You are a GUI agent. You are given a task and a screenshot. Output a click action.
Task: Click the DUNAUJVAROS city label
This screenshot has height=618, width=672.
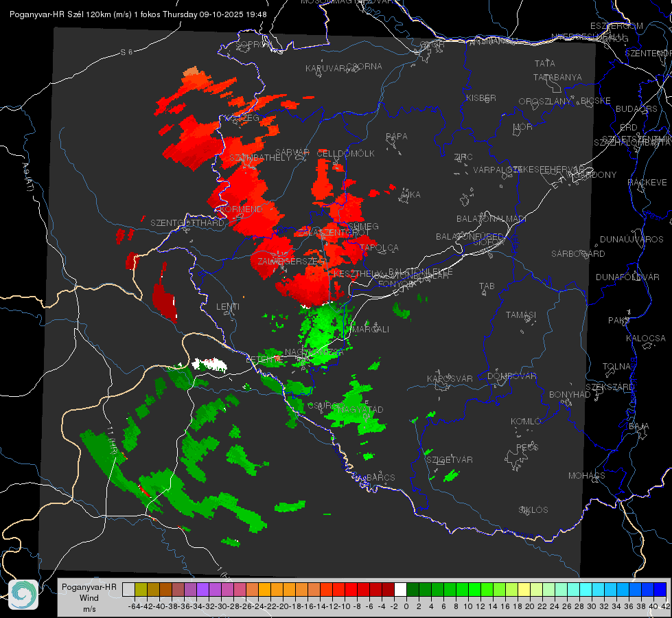(632, 240)
